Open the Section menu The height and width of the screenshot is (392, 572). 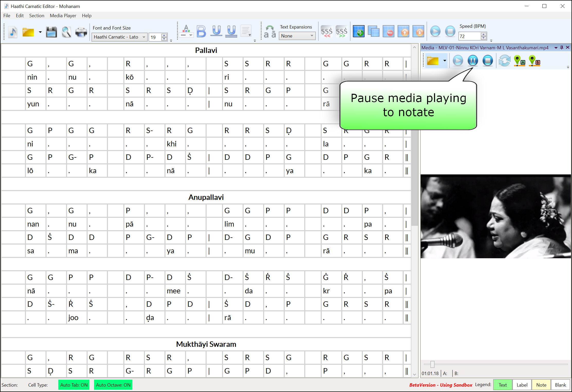pyautogui.click(x=36, y=16)
